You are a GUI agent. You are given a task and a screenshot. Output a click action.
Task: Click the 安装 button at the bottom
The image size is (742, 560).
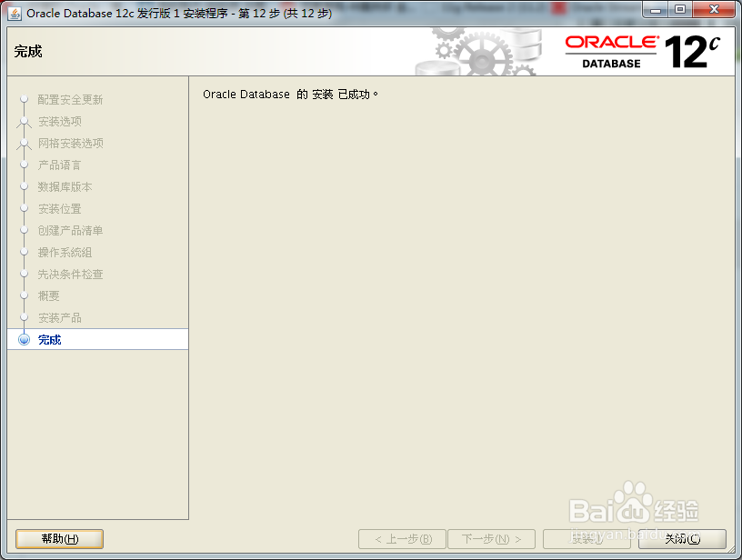[x=587, y=538]
